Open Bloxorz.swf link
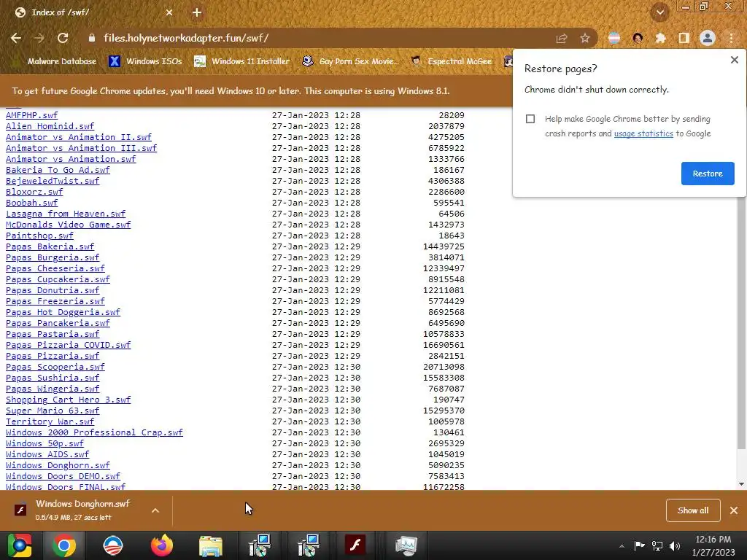 point(34,192)
